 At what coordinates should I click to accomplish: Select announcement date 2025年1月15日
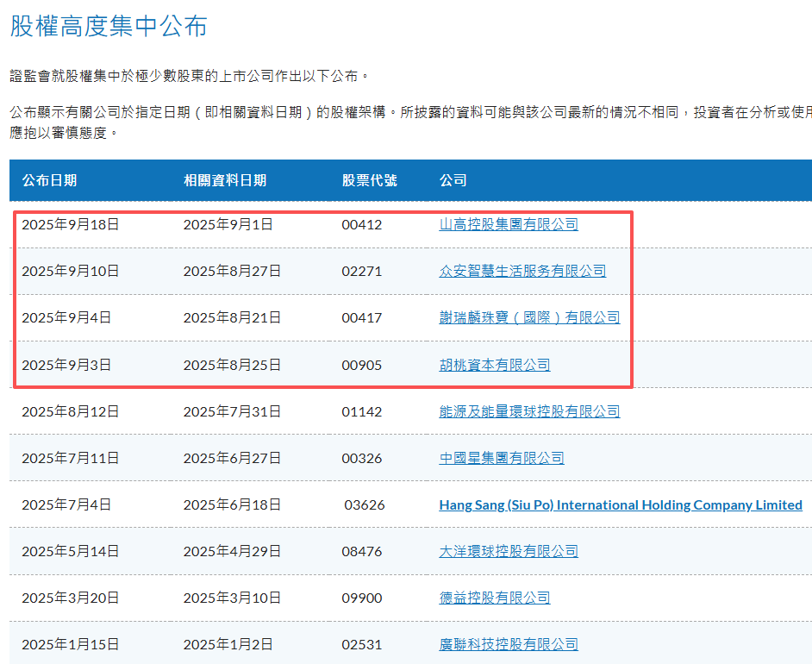tap(71, 645)
